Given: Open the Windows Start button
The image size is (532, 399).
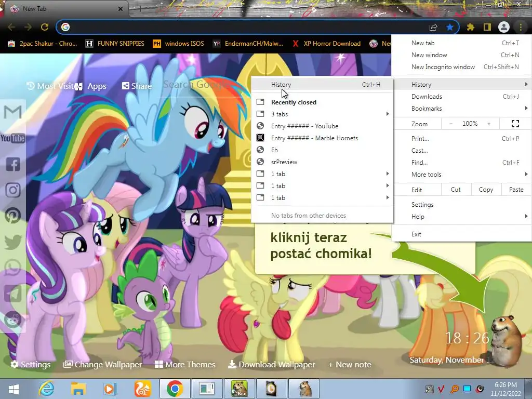Looking at the screenshot, I should [14, 389].
